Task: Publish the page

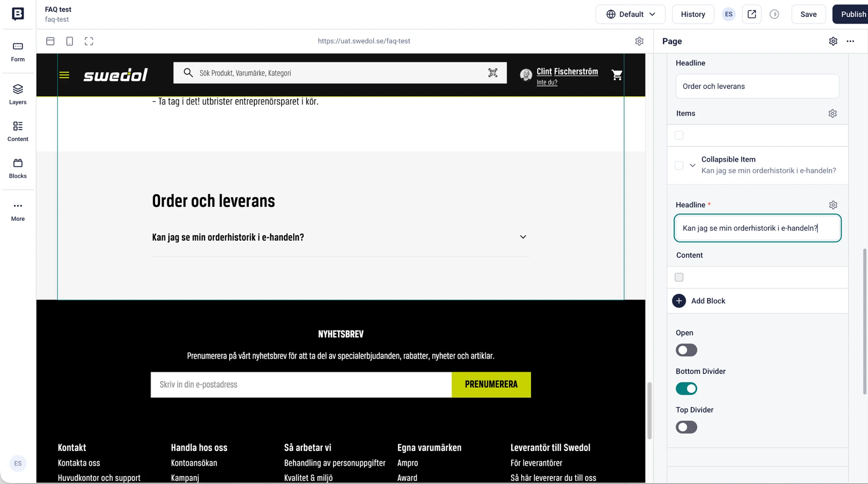Action: pyautogui.click(x=851, y=14)
